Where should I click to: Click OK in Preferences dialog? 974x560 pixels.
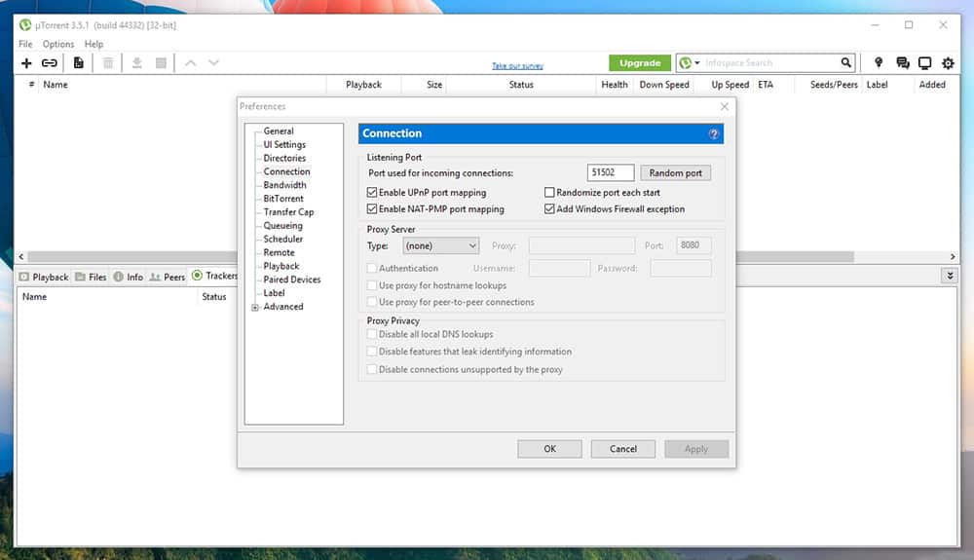[x=549, y=449]
